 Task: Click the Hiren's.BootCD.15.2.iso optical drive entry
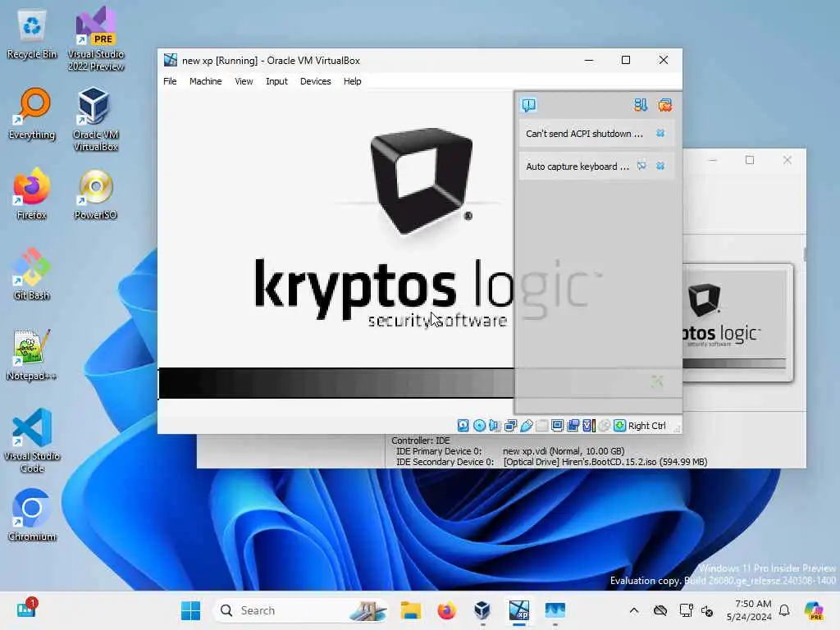(605, 462)
